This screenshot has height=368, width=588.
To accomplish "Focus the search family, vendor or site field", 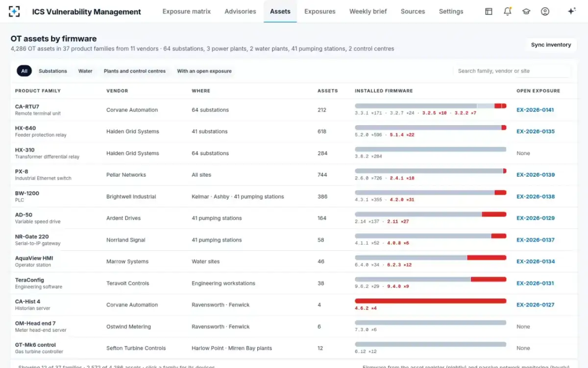I will coord(512,71).
